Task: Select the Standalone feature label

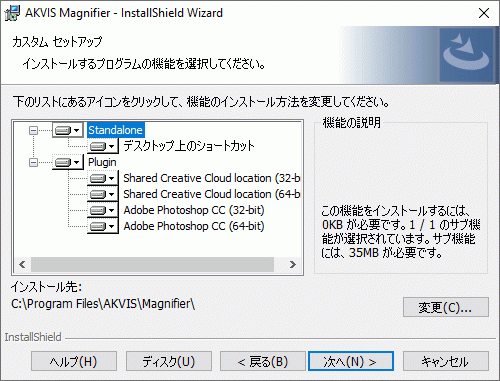Action: 115,130
